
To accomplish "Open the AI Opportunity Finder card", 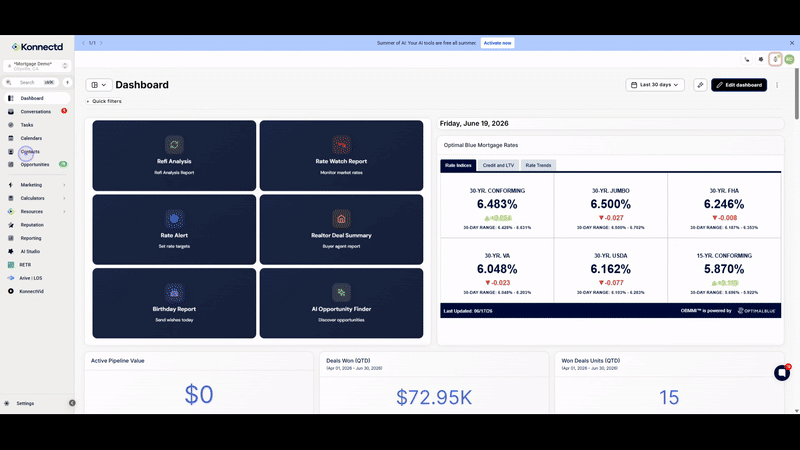I will pyautogui.click(x=341, y=303).
